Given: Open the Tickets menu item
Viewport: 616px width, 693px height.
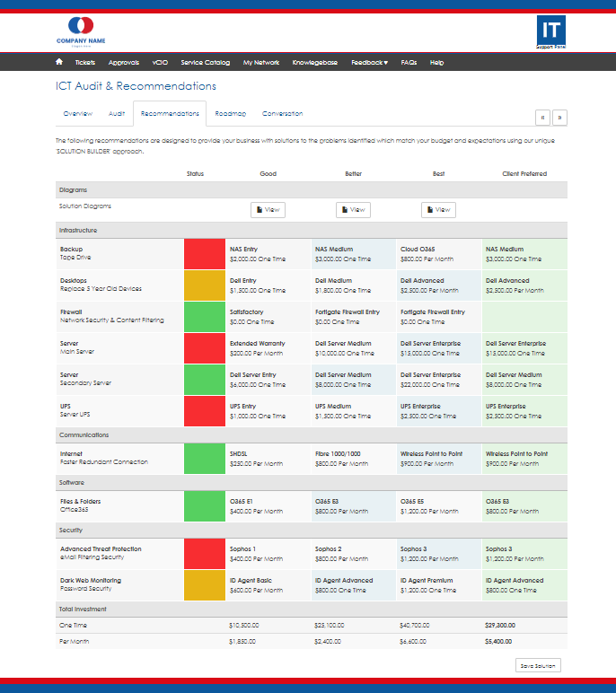Looking at the screenshot, I should 85,63.
